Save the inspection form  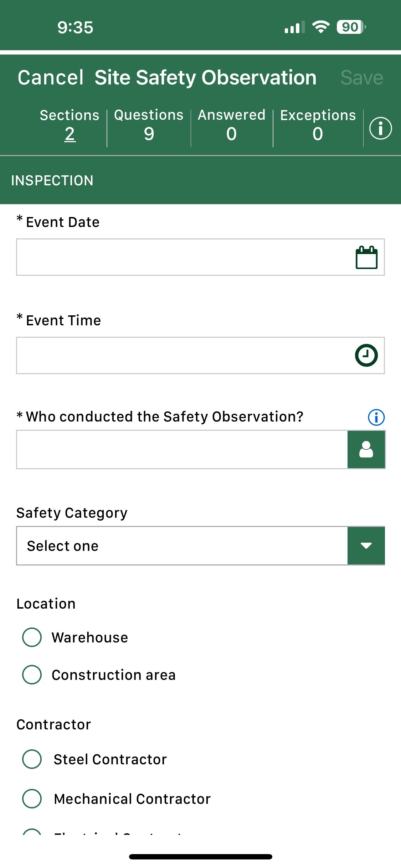[362, 78]
